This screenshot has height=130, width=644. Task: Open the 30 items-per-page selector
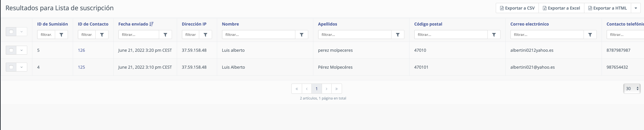632,89
